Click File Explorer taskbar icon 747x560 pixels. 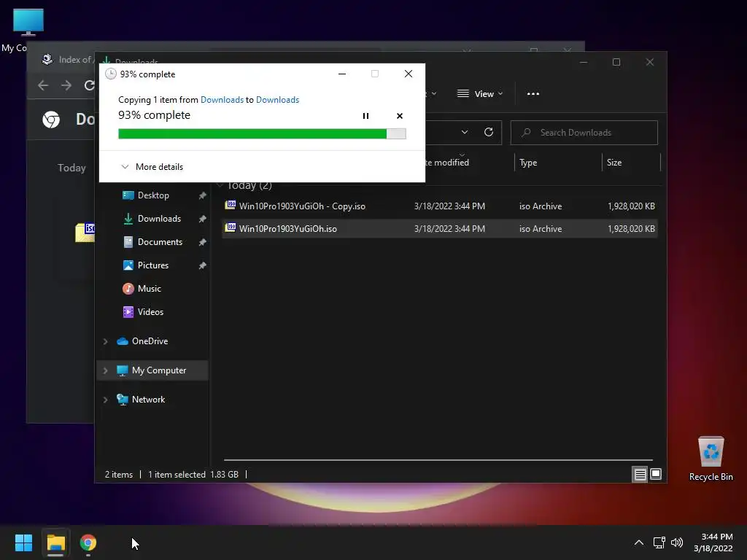[x=55, y=542]
